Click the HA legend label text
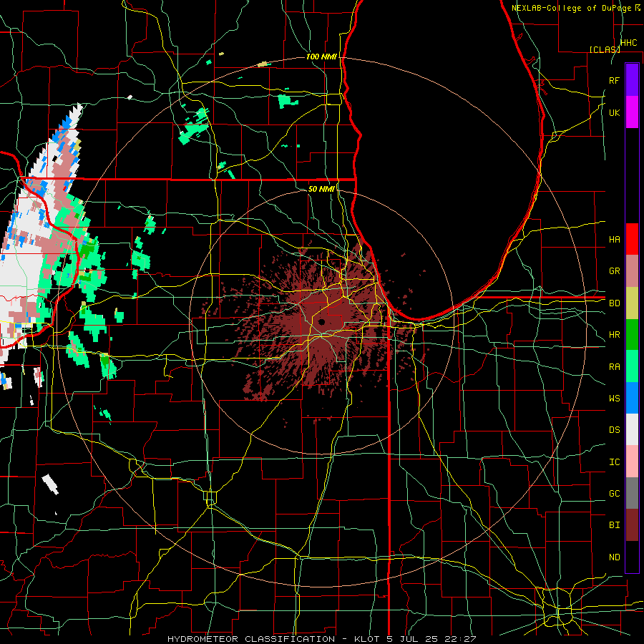 coord(615,239)
